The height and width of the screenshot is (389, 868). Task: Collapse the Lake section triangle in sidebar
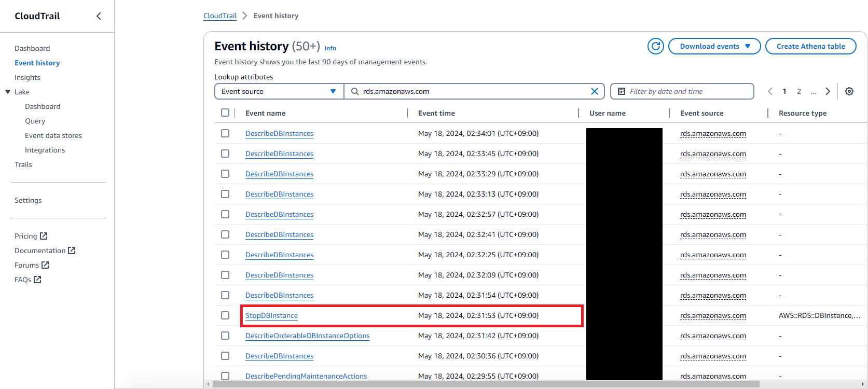click(x=8, y=92)
